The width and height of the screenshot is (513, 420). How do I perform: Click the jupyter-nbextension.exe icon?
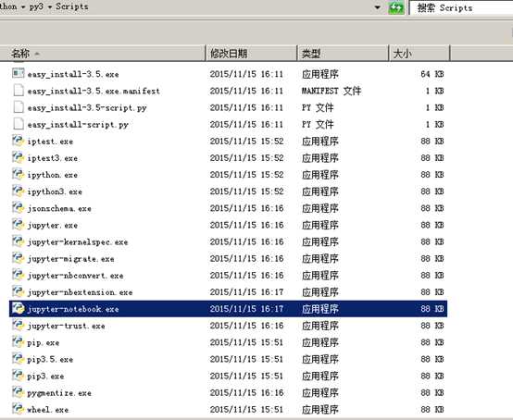pos(19,291)
